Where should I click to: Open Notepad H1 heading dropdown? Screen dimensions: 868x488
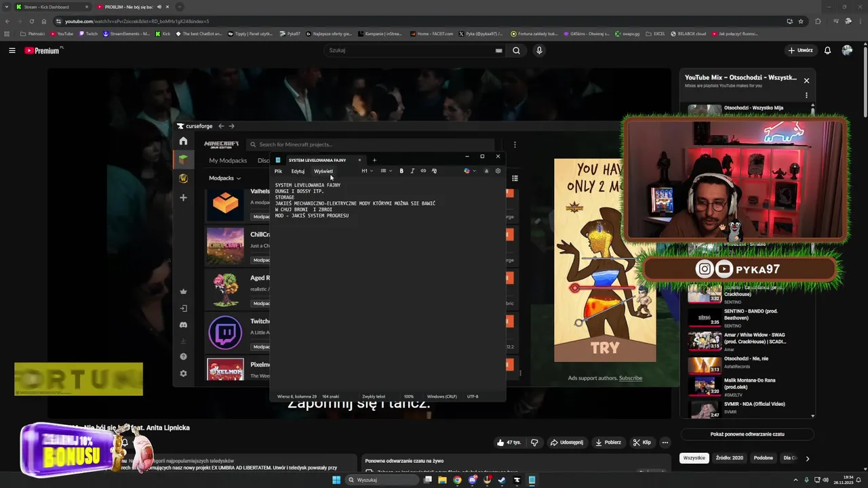coord(367,171)
